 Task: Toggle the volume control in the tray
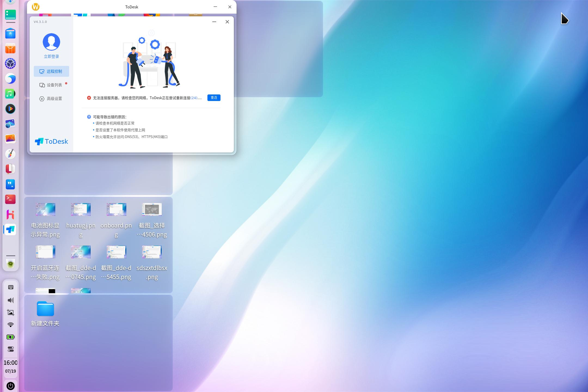pyautogui.click(x=10, y=300)
